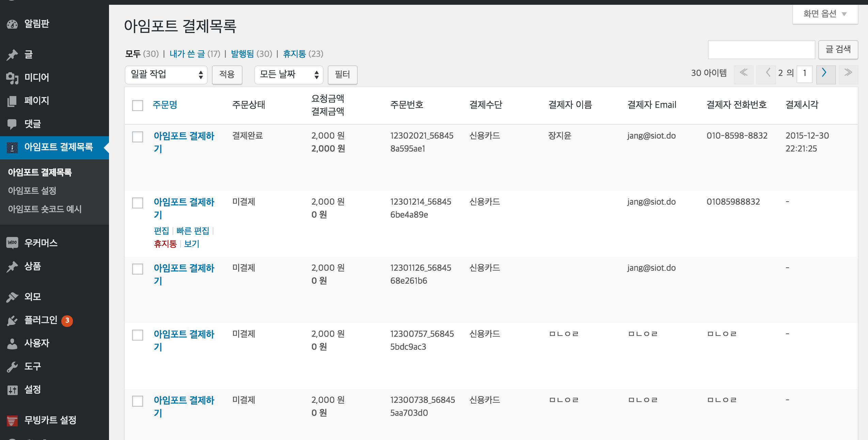Click the 아임포트 결제목록 menu icon
This screenshot has width=868, height=440.
(x=12, y=147)
